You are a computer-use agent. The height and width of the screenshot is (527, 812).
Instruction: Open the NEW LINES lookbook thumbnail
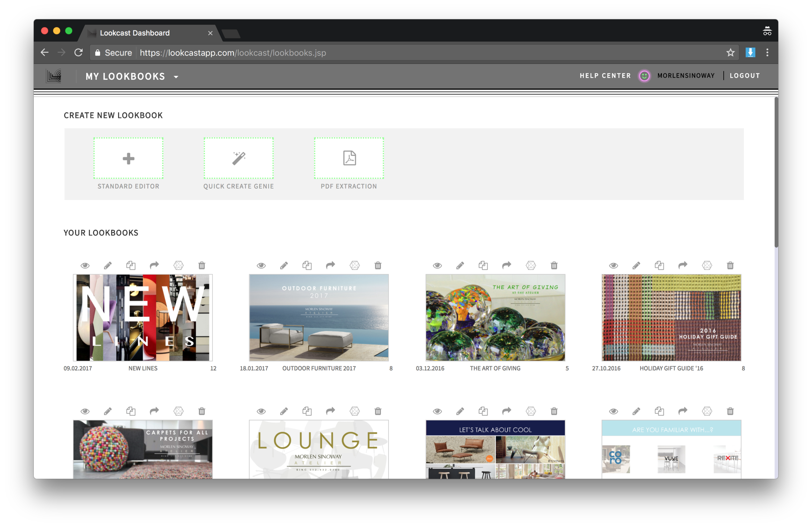[143, 318]
